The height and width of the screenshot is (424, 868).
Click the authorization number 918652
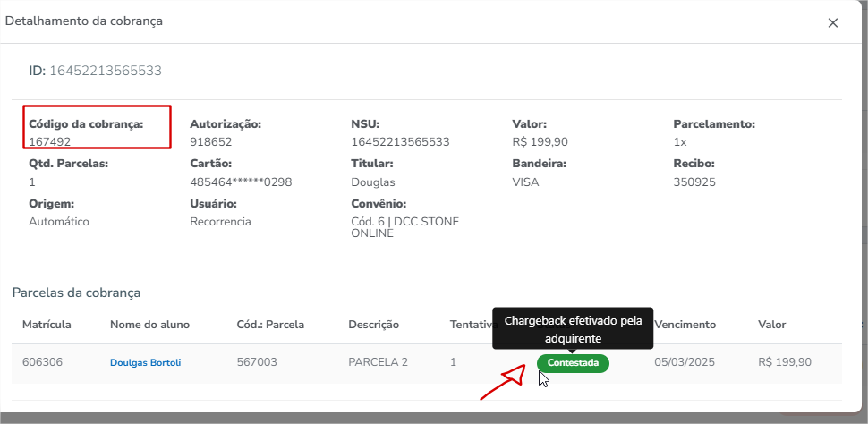[211, 141]
